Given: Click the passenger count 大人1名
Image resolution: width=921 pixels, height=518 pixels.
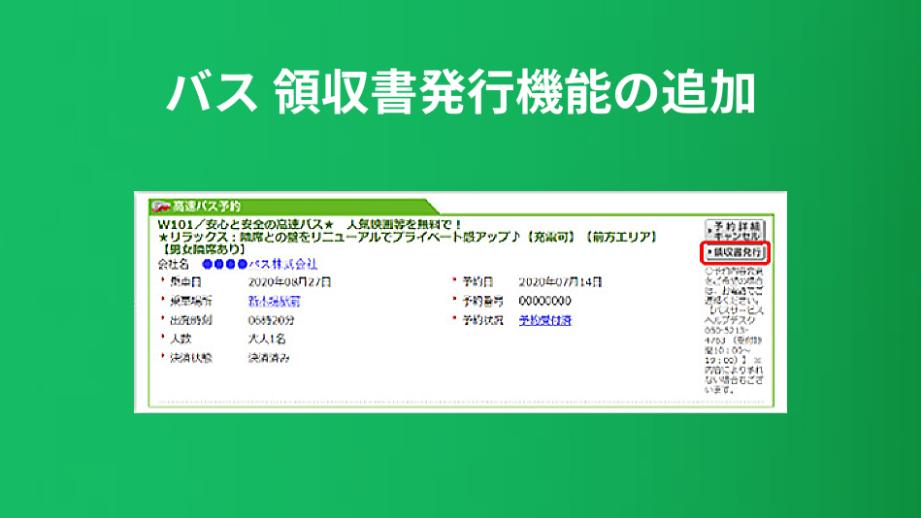Looking at the screenshot, I should 268,339.
